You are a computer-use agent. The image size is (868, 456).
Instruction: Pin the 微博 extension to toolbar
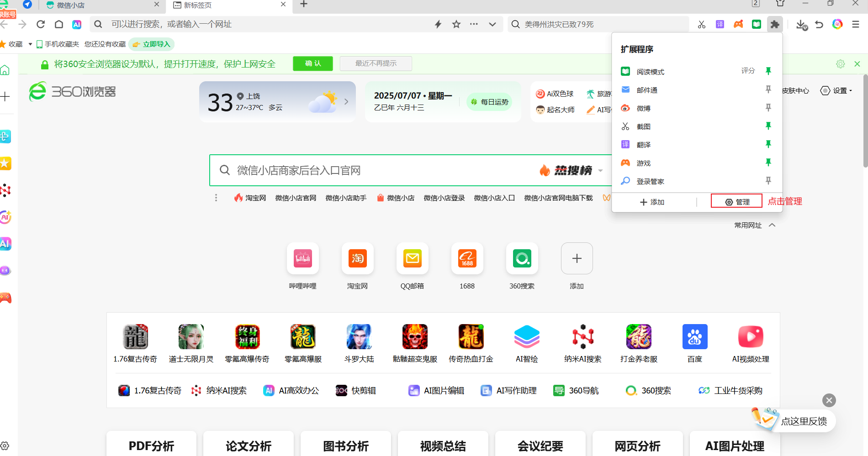pos(768,108)
